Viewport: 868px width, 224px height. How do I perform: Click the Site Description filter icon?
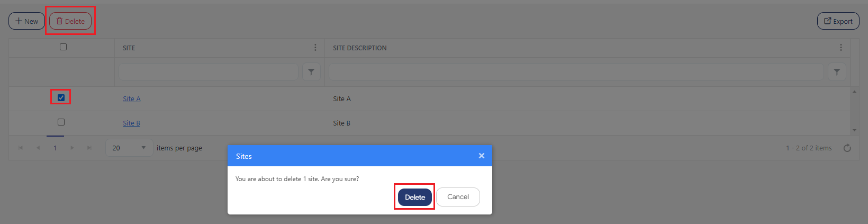pyautogui.click(x=836, y=72)
